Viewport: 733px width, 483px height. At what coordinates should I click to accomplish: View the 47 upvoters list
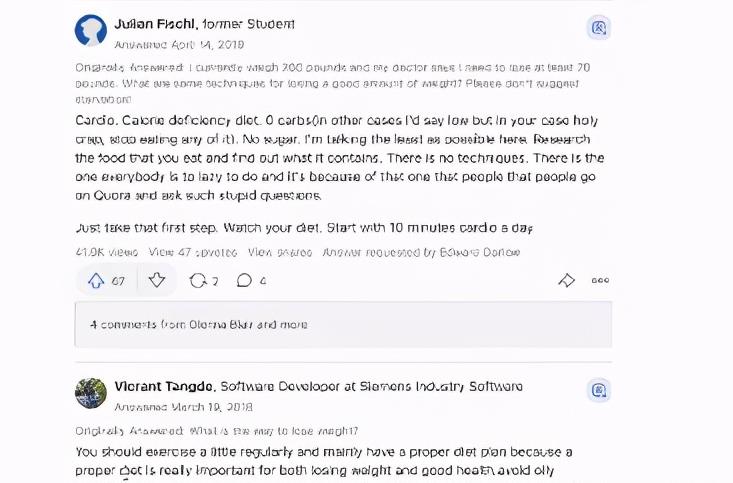193,252
